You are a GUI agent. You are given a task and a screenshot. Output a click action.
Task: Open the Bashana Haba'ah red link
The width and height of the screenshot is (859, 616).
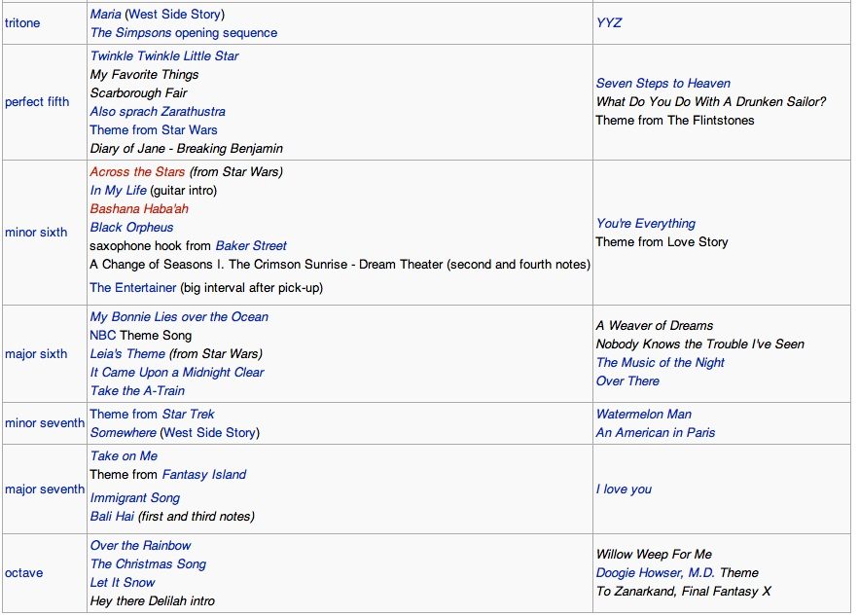pos(139,209)
